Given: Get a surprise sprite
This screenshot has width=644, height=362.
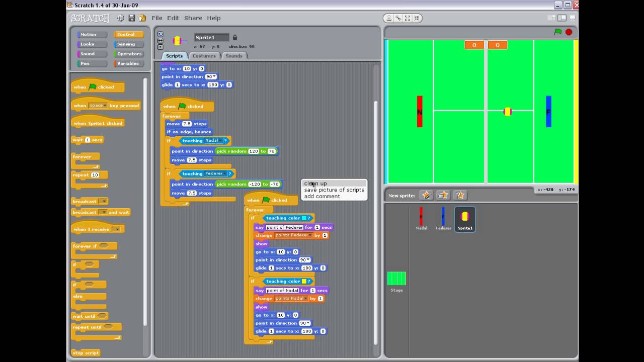Looking at the screenshot, I should tap(459, 195).
